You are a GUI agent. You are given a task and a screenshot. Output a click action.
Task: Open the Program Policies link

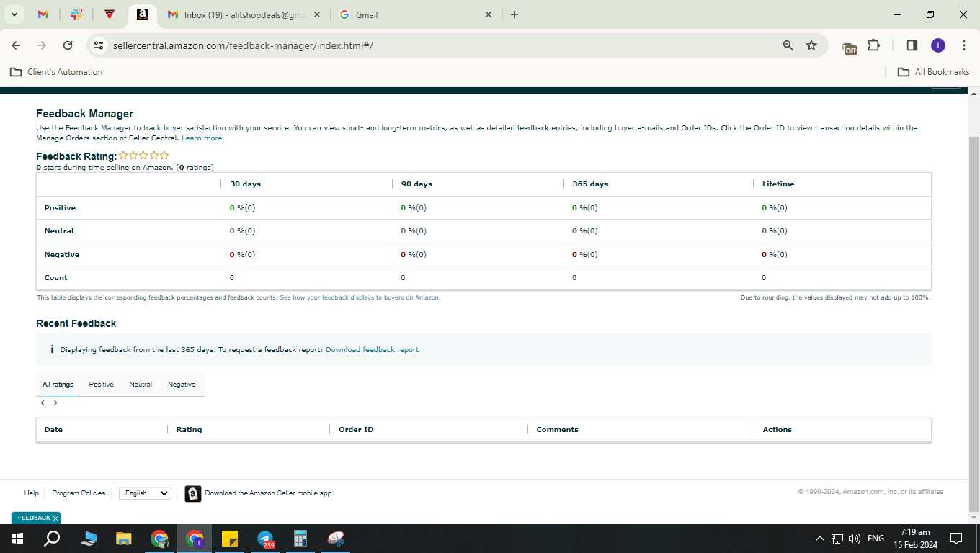pos(79,493)
